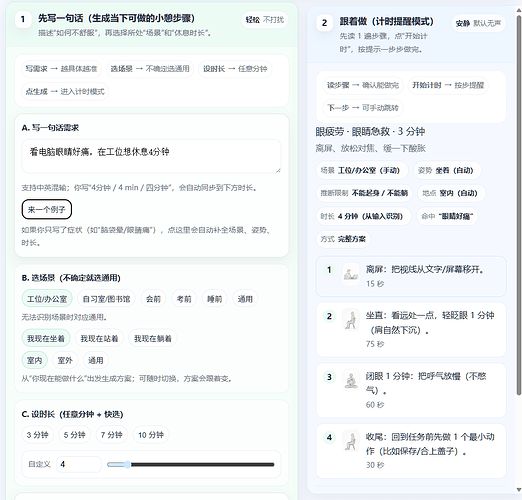The height and width of the screenshot is (500, 522).
Task: Click into the 一句话需求 text area
Action: (151, 156)
